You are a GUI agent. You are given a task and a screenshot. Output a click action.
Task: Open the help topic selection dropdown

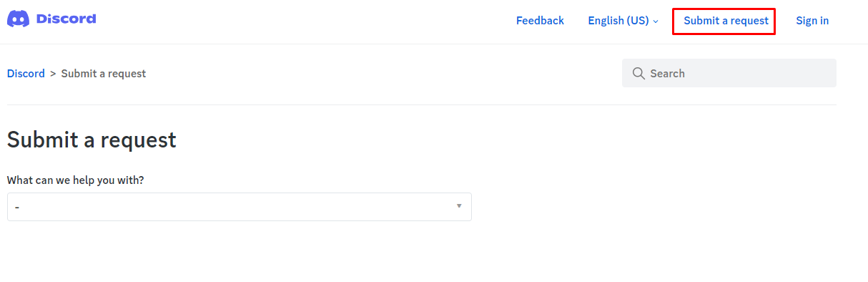[240, 207]
